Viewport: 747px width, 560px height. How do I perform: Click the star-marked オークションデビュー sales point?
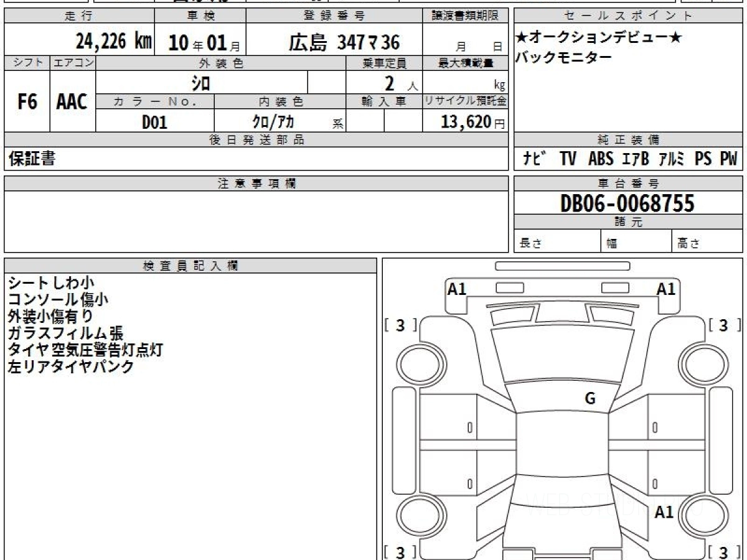point(598,38)
